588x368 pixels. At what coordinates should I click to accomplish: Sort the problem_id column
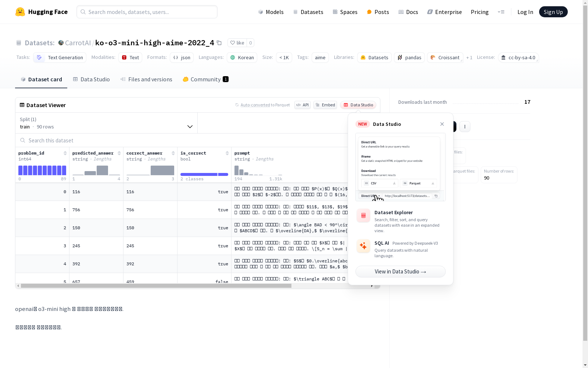pos(65,153)
